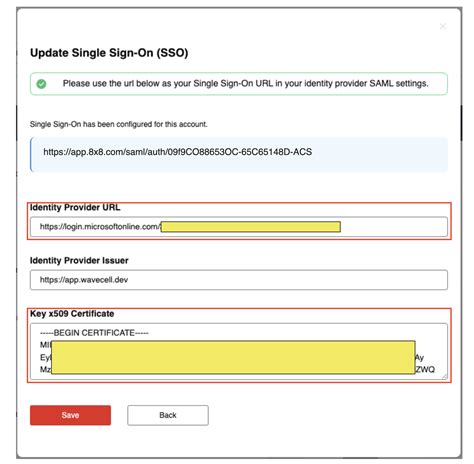This screenshot has height=464, width=474.
Task: Focus the Identity Provider Issuer field
Action: tap(239, 280)
